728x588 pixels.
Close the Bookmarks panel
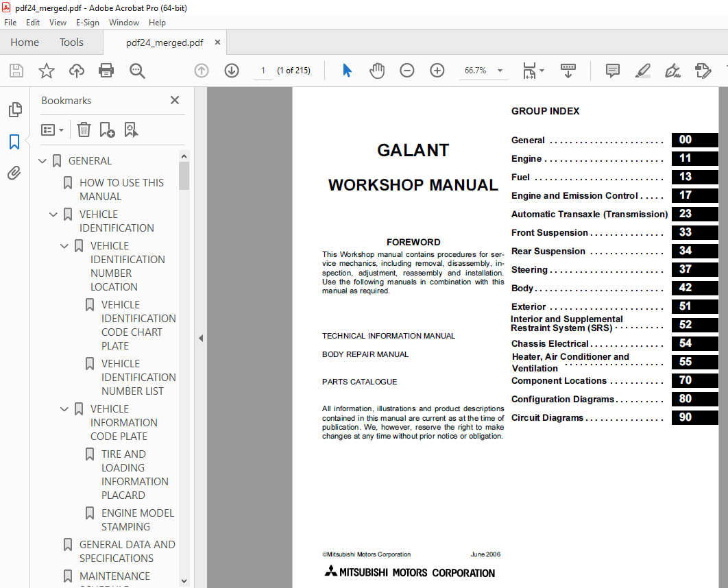coord(175,100)
